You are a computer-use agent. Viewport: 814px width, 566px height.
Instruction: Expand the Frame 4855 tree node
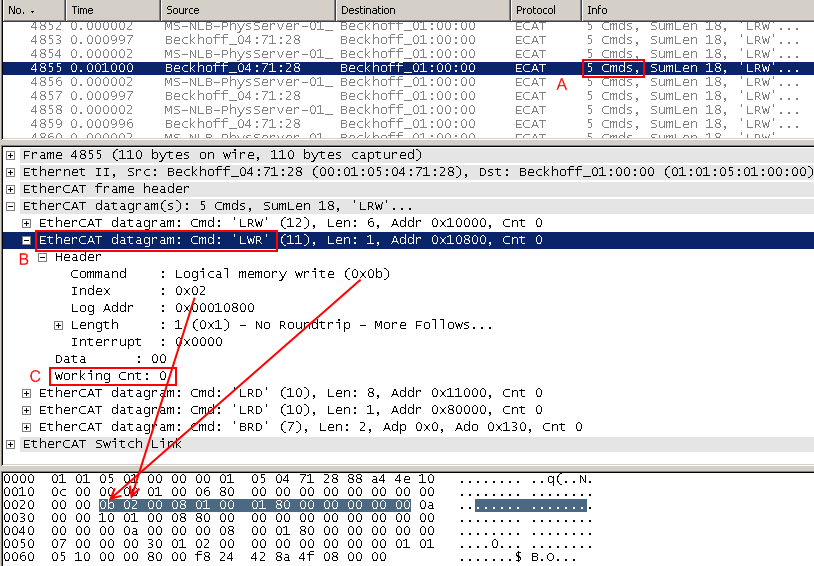pos(10,155)
